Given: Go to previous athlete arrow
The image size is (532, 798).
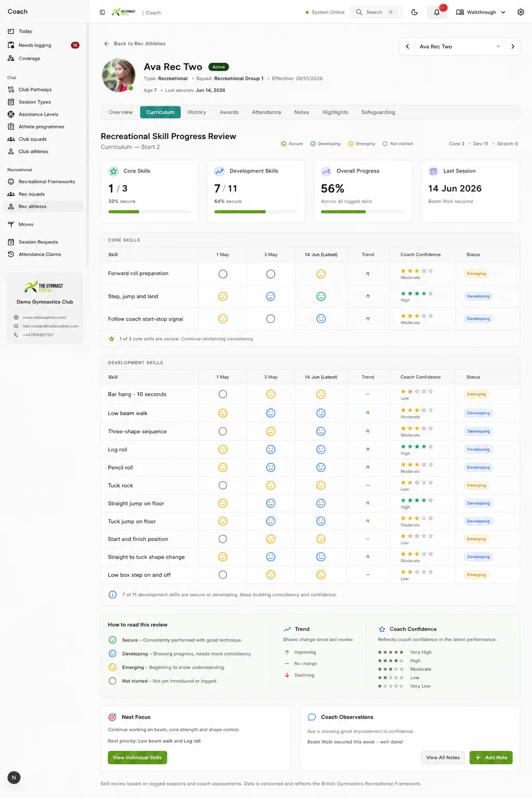Looking at the screenshot, I should pyautogui.click(x=407, y=47).
